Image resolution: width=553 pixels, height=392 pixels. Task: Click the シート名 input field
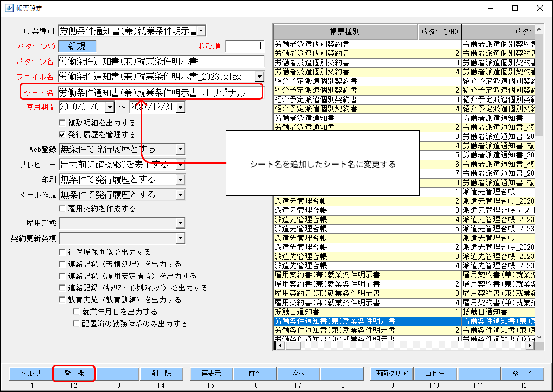pos(161,92)
